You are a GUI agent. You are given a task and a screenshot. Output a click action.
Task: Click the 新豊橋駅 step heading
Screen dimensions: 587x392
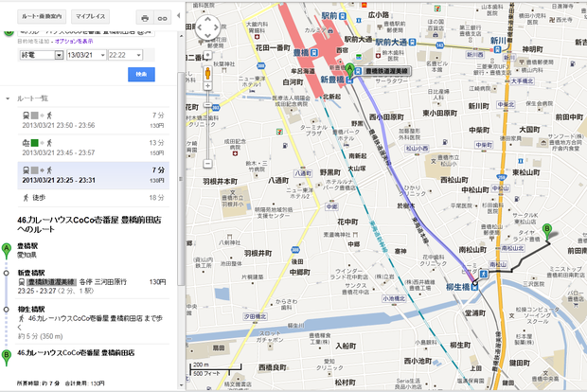tap(31, 273)
